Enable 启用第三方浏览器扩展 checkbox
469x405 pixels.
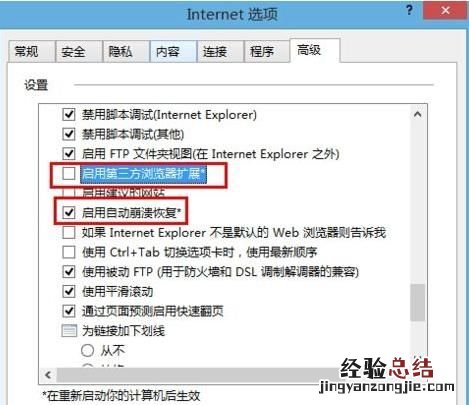(x=69, y=174)
